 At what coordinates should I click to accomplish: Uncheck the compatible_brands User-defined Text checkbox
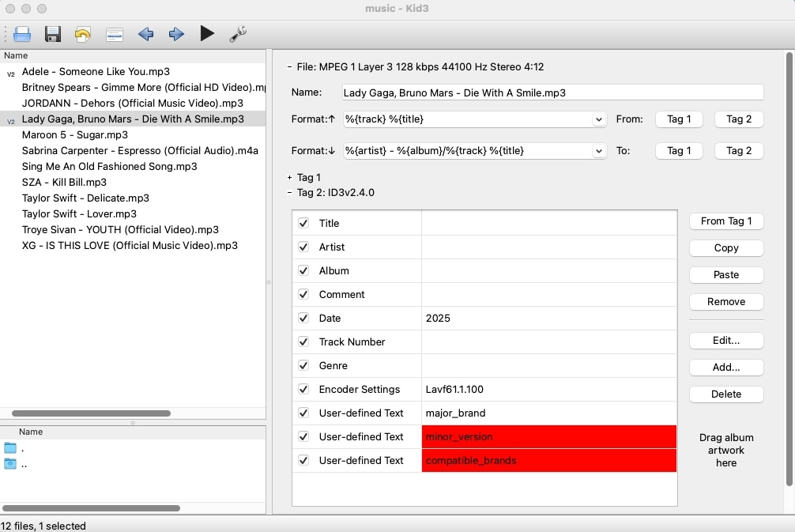[303, 461]
